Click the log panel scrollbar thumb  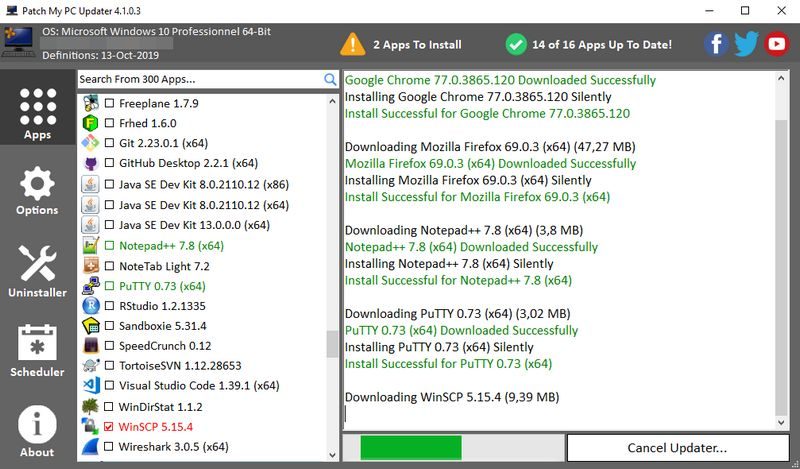[781, 268]
